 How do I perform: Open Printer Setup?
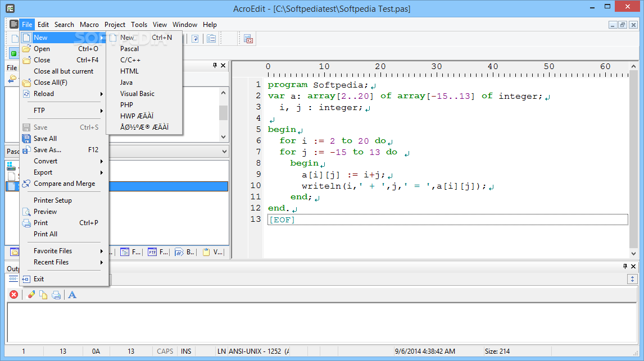[64, 200]
